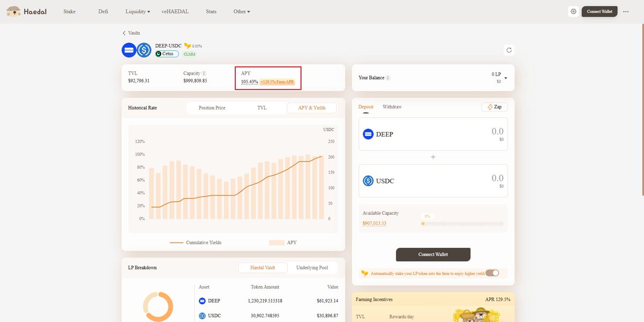Click the DEEP token icon in header
Viewport: 644px width, 322px height.
tap(129, 50)
